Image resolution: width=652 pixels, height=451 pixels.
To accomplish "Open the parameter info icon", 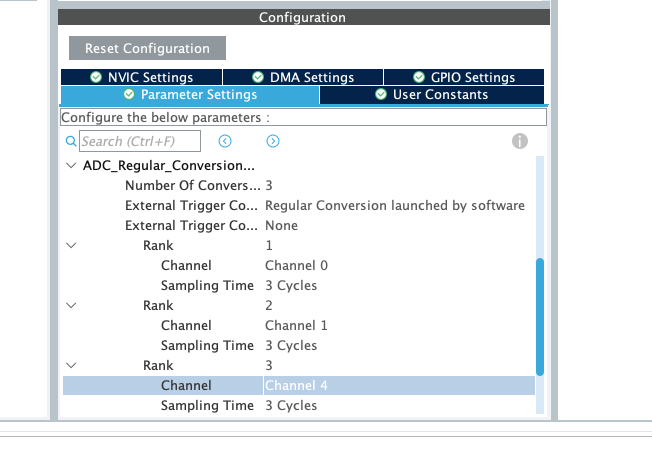I will 520,142.
